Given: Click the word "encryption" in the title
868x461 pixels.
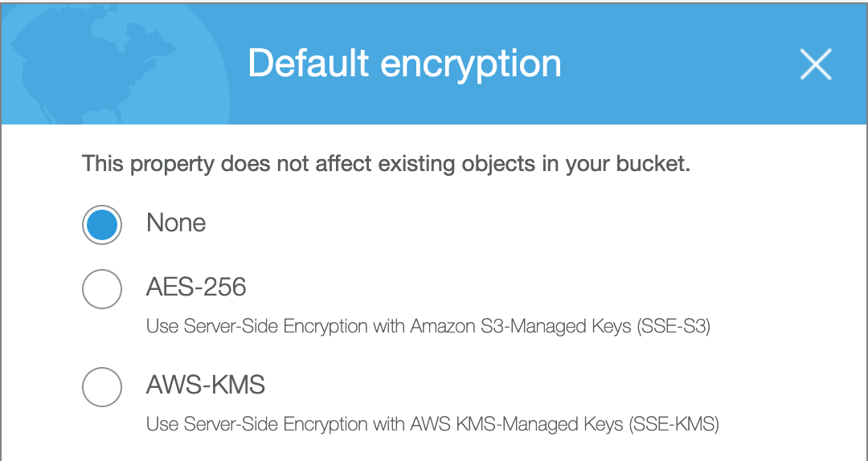Looking at the screenshot, I should click(x=471, y=64).
